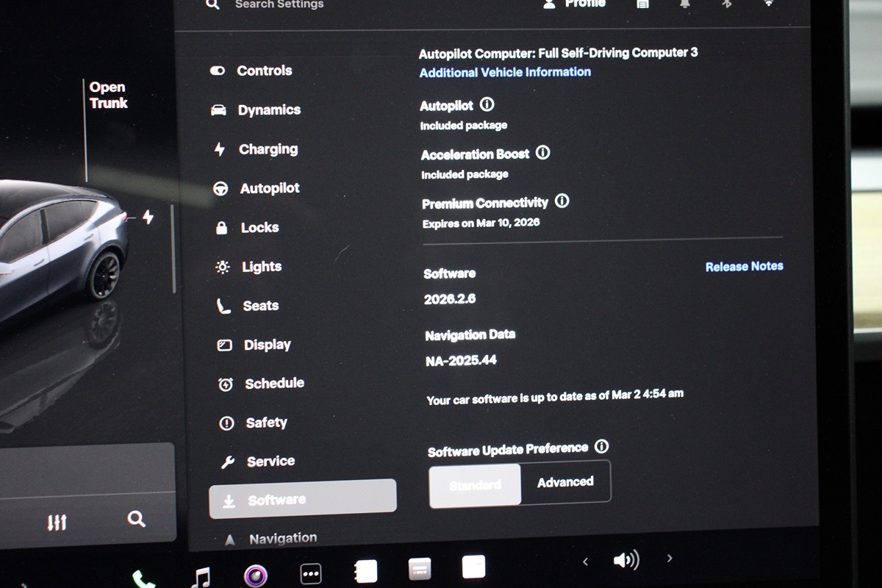Screen dimensions: 882x588
Task: Open Display settings
Action: [x=254, y=345]
